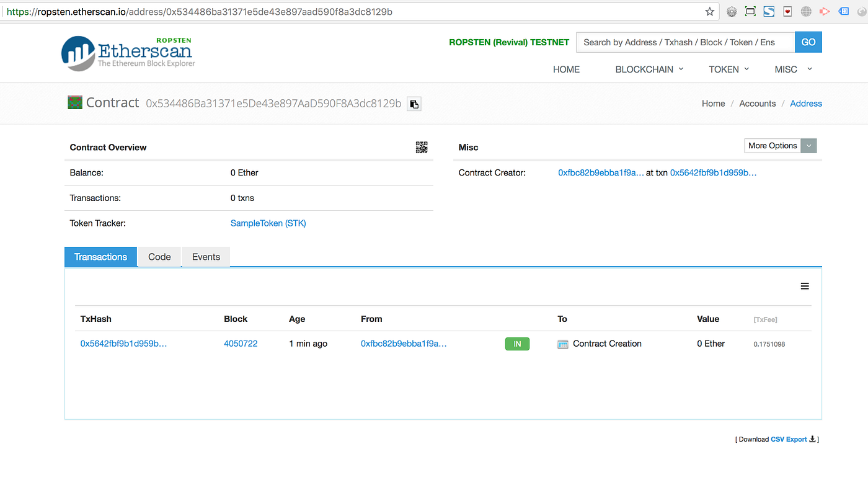
Task: Click the contract identicon next to Contract
Action: click(74, 102)
